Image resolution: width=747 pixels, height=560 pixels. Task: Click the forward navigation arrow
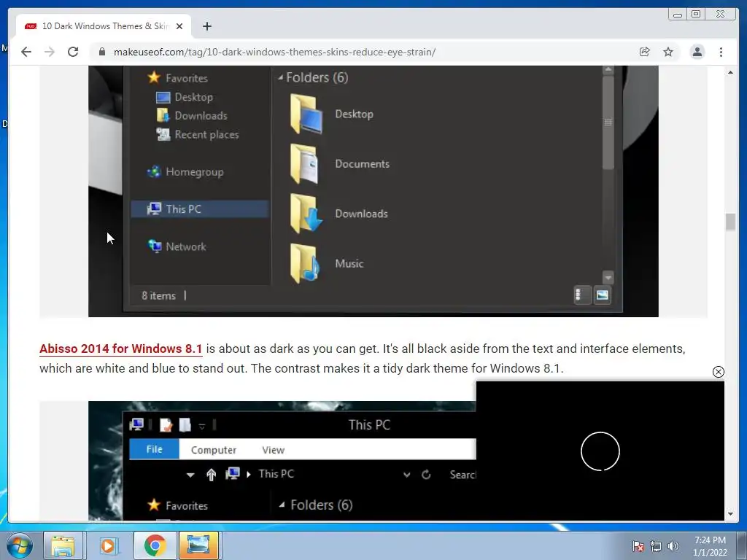click(x=50, y=52)
